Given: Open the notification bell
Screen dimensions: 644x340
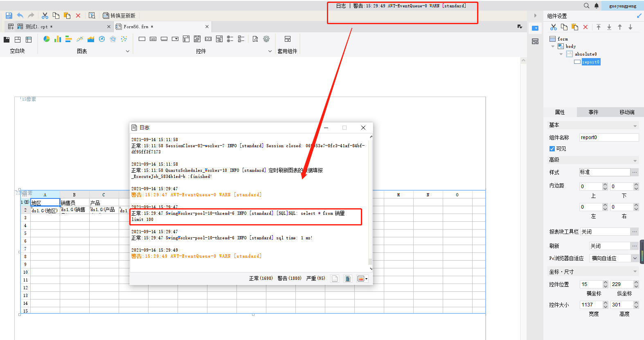Looking at the screenshot, I should (597, 6).
